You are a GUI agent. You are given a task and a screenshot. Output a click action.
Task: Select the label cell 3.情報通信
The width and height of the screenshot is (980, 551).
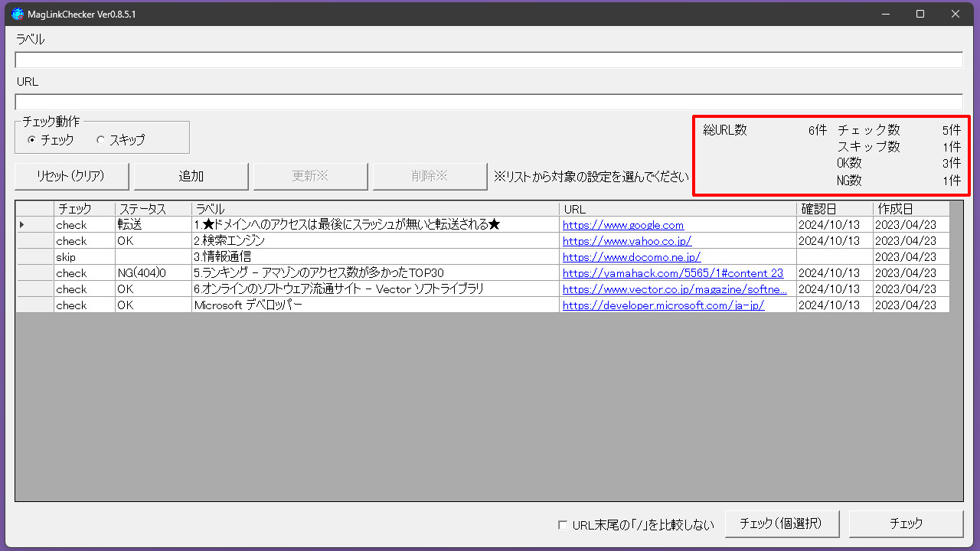click(375, 257)
